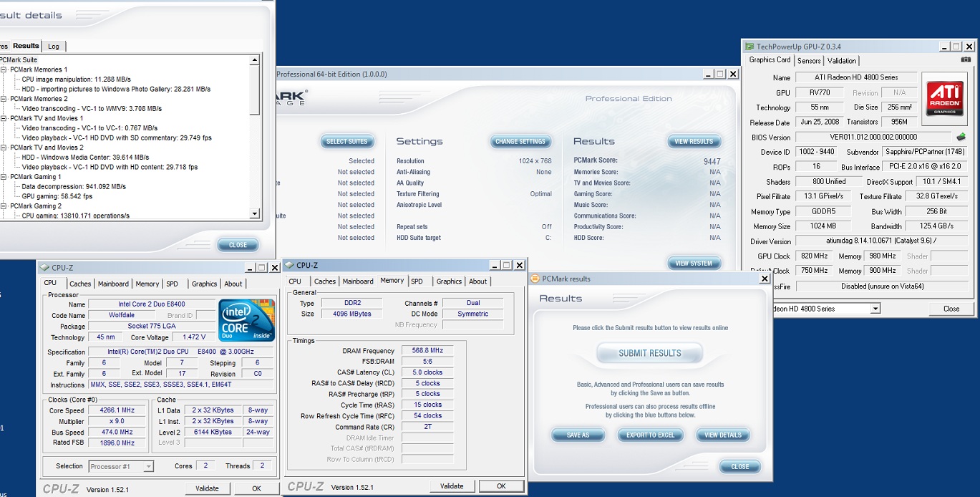980x497 pixels.
Task: Click the memory Size value 4096 MBytes
Action: click(351, 314)
